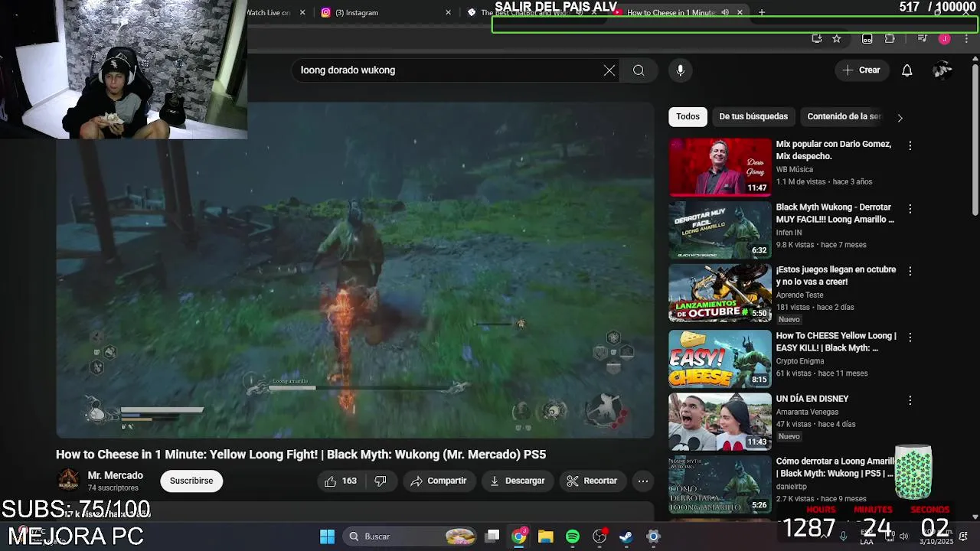The image size is (980, 551).
Task: Open the system tray volume icon
Action: coord(903,536)
